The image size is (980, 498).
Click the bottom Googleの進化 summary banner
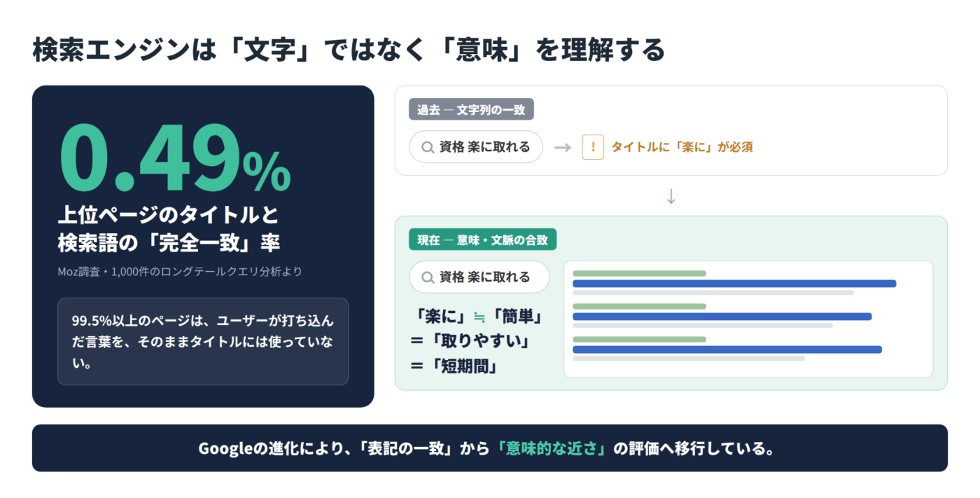point(490,448)
